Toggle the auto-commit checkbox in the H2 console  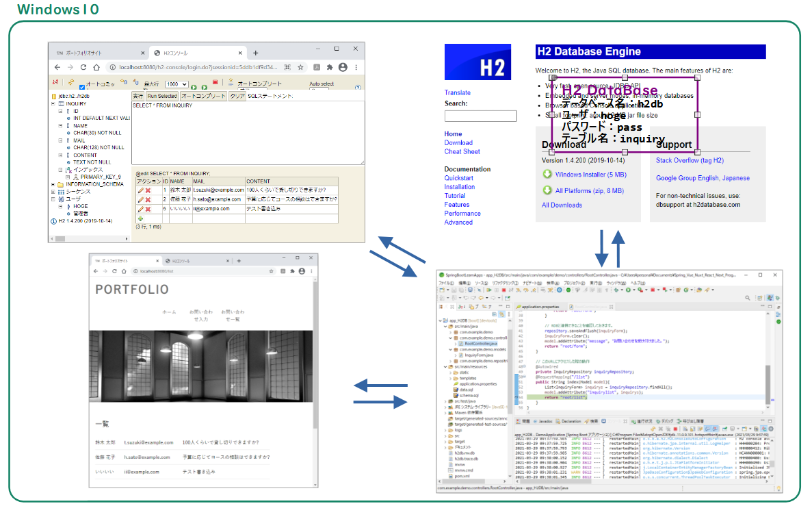click(82, 88)
